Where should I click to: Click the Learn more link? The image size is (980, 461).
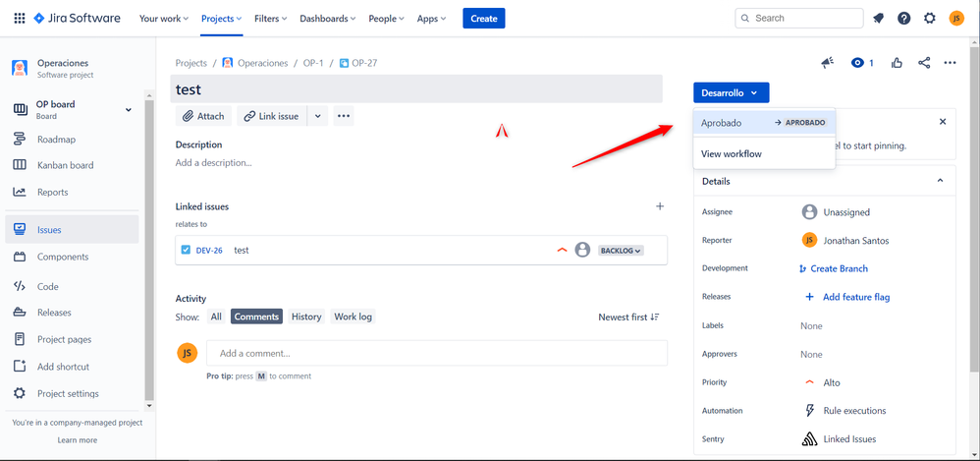77,439
